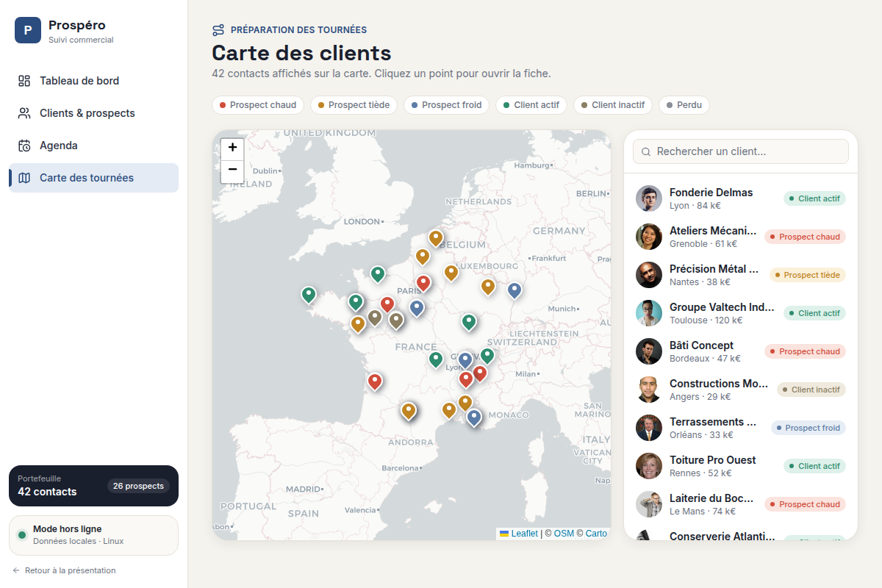Click the lone red pin on Atlantic coast
Image resolution: width=882 pixels, height=588 pixels.
(x=375, y=381)
